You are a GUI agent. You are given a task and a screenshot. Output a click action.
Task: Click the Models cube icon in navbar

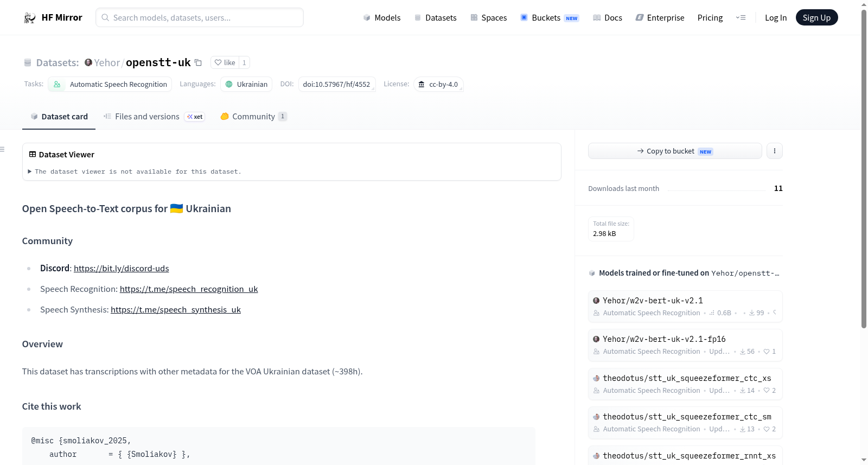pos(367,18)
